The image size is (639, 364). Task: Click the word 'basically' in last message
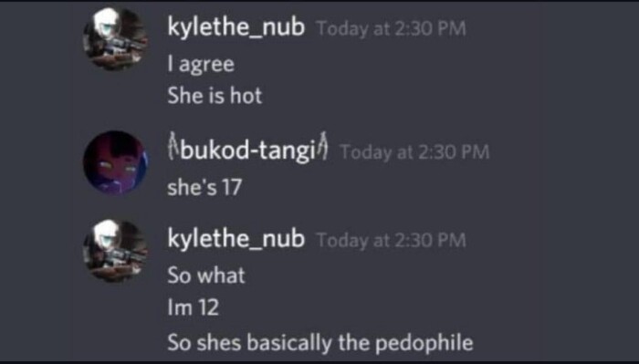[x=289, y=343]
